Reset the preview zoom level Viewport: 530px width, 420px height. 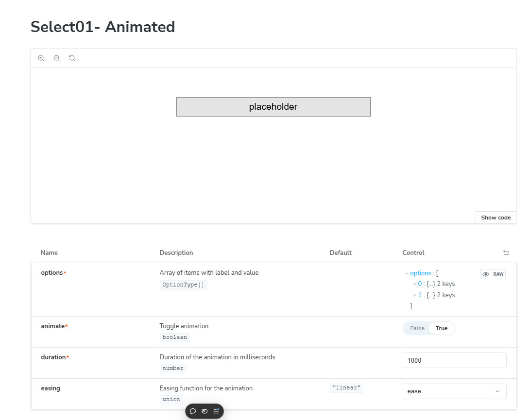pyautogui.click(x=72, y=58)
